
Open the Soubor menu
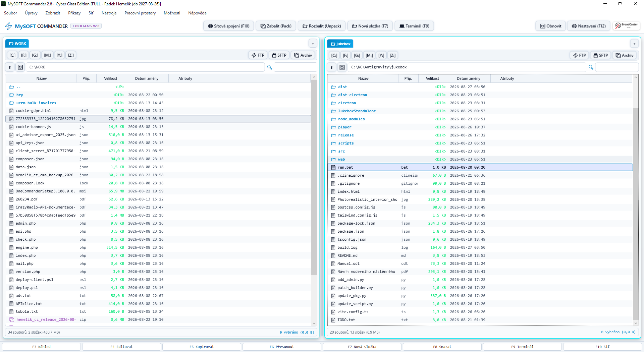click(10, 13)
